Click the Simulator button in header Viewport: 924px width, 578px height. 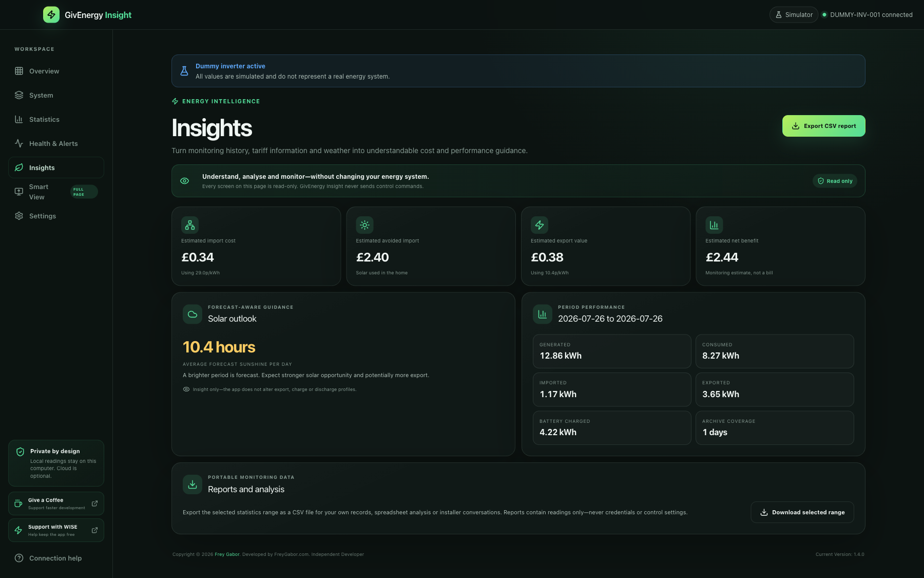tap(794, 15)
